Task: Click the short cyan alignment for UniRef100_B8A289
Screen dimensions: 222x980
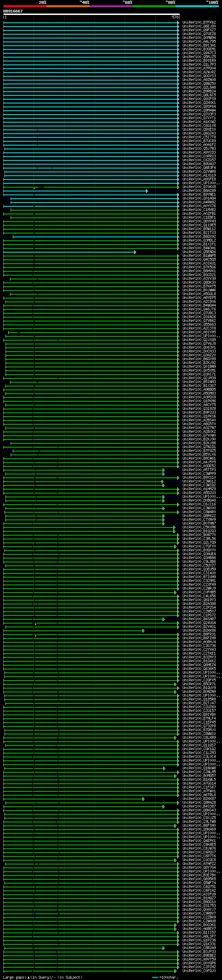Action: pyautogui.click(x=76, y=191)
